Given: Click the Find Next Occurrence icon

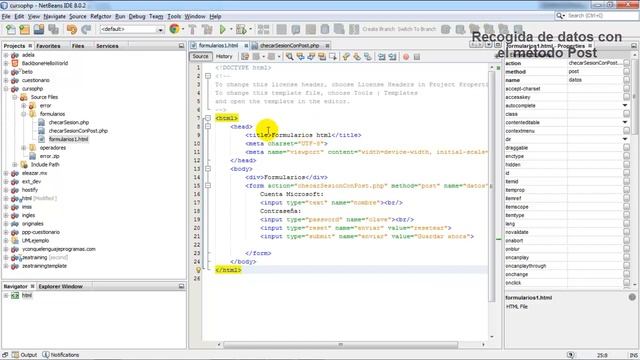Looking at the screenshot, I should click(311, 57).
